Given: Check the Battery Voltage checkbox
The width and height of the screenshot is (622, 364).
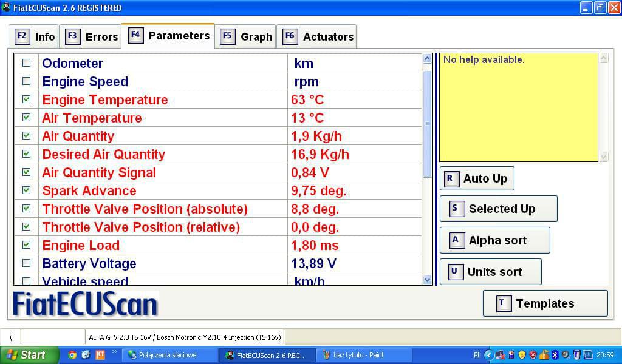Looking at the screenshot, I should tap(27, 263).
